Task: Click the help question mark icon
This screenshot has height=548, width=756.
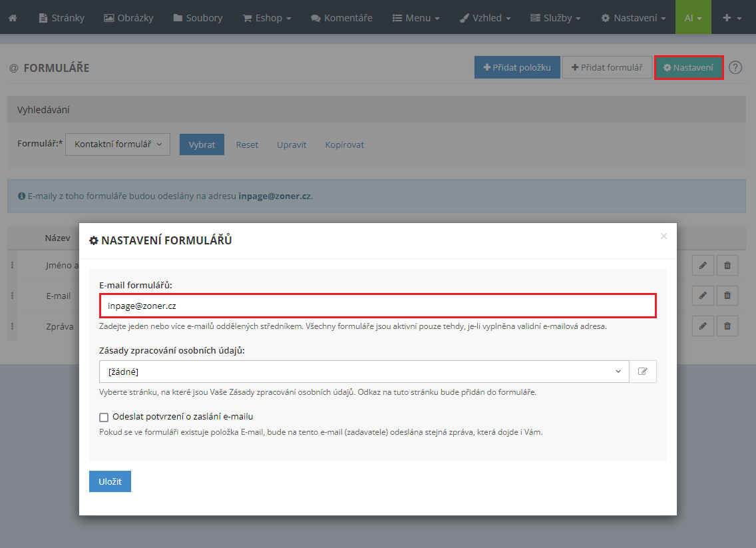Action: tap(735, 67)
